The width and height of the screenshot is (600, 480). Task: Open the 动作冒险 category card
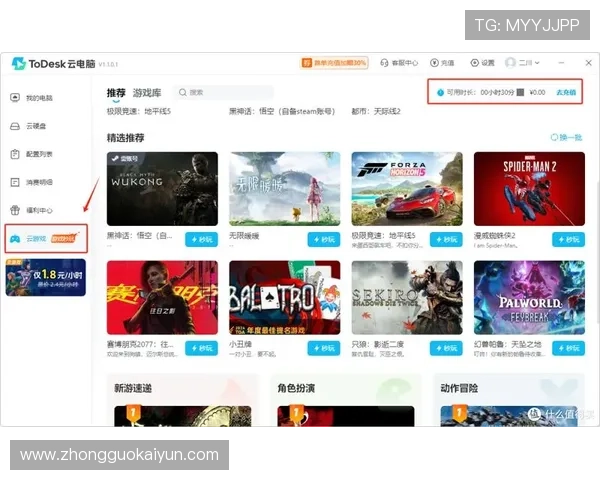[509, 400]
